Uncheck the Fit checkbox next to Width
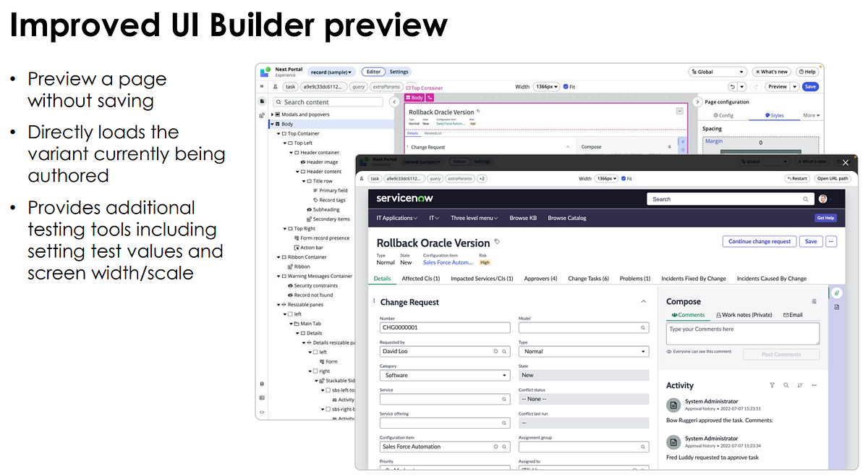Viewport: 868px width, 475px height. 623,178
